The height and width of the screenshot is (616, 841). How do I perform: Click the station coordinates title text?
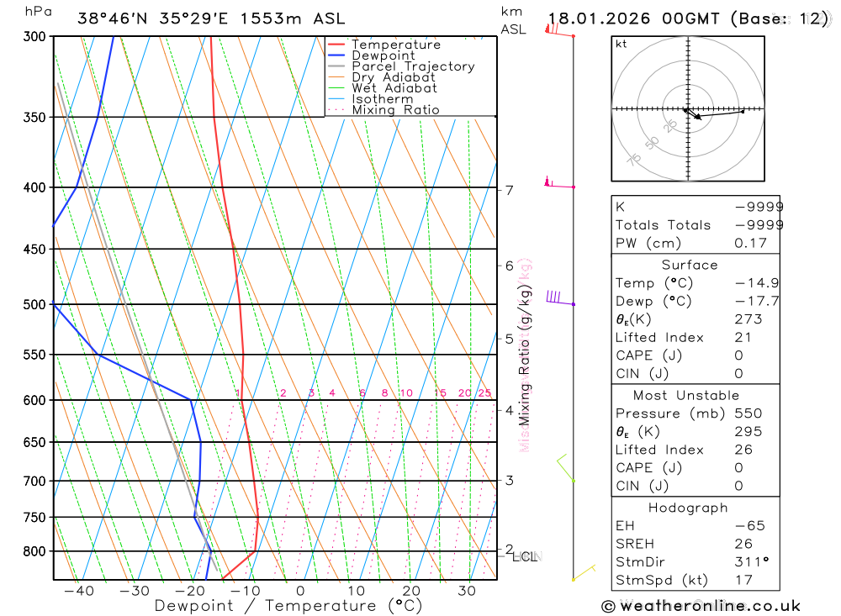(x=211, y=18)
